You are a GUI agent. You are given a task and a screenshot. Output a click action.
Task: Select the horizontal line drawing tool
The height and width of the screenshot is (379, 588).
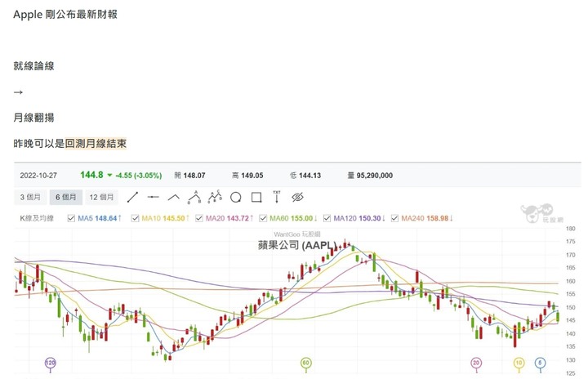(x=153, y=197)
